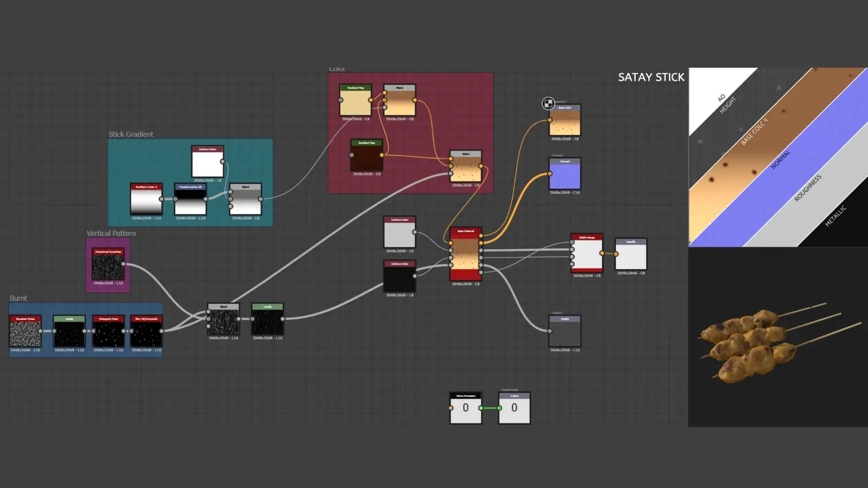Select the Gradient Linear 2 node
The image size is (868, 488).
[146, 199]
